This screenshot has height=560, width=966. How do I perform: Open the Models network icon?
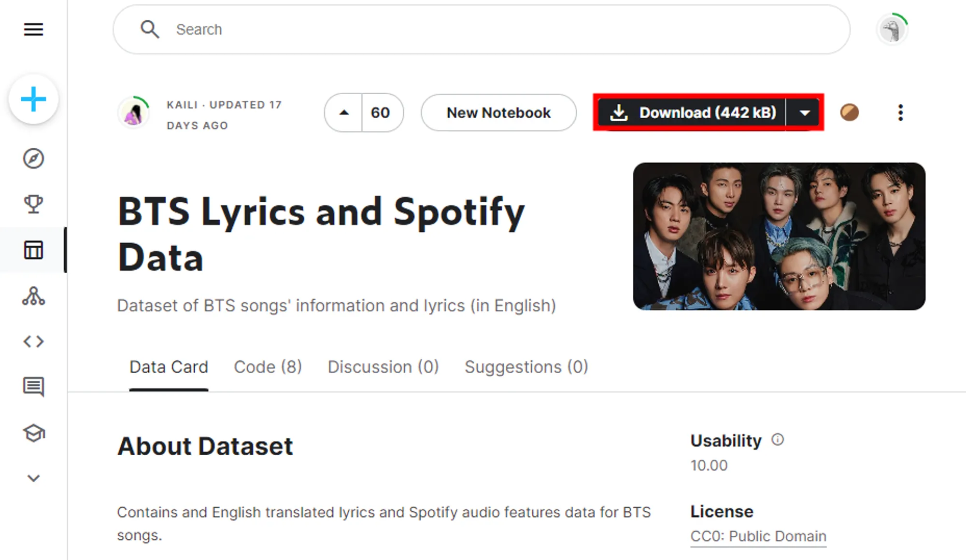[33, 296]
